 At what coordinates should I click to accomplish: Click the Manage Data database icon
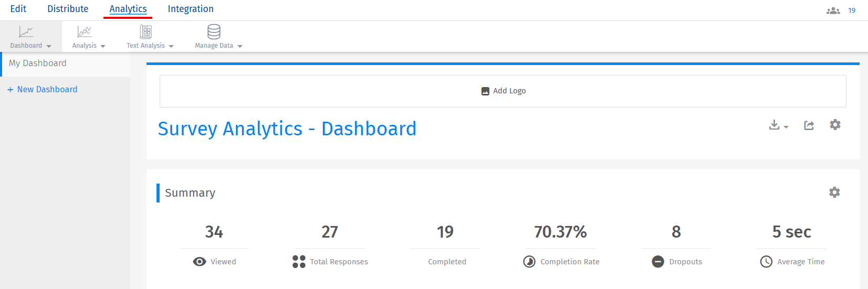tap(214, 32)
